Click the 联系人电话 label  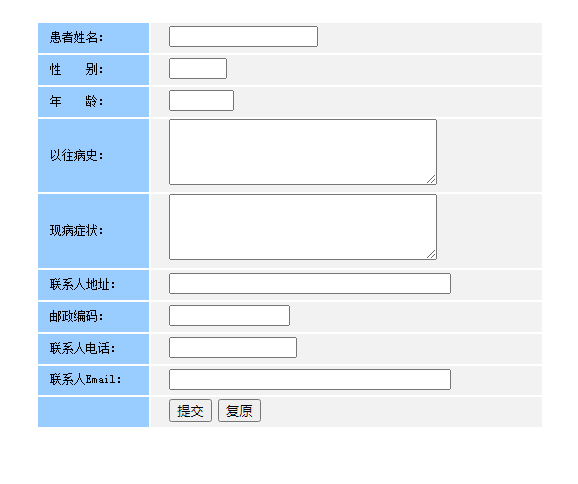click(83, 348)
